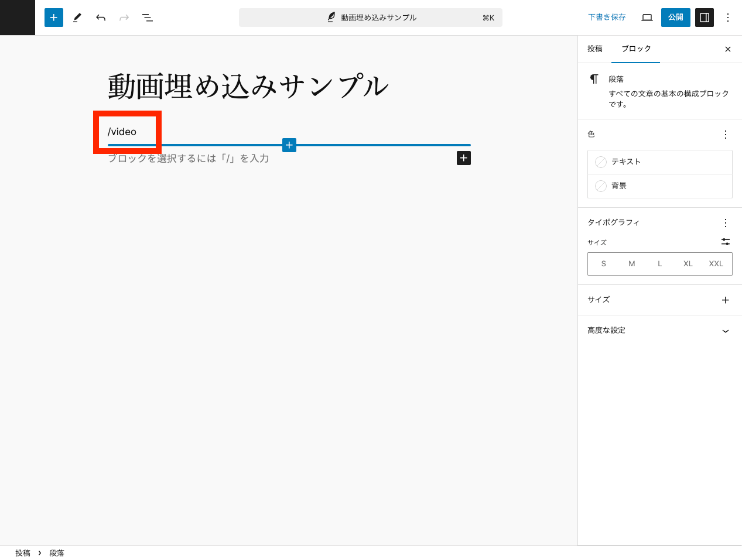This screenshot has width=742, height=560.
Task: Click the 公開 publish button
Action: tap(676, 18)
